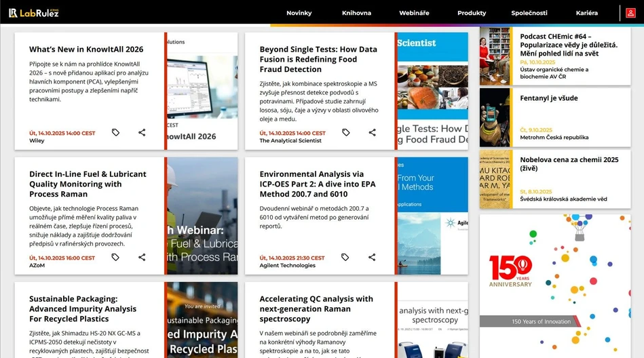
Task: Click share icon on KnowItAll 2026 card
Action: 142,132
